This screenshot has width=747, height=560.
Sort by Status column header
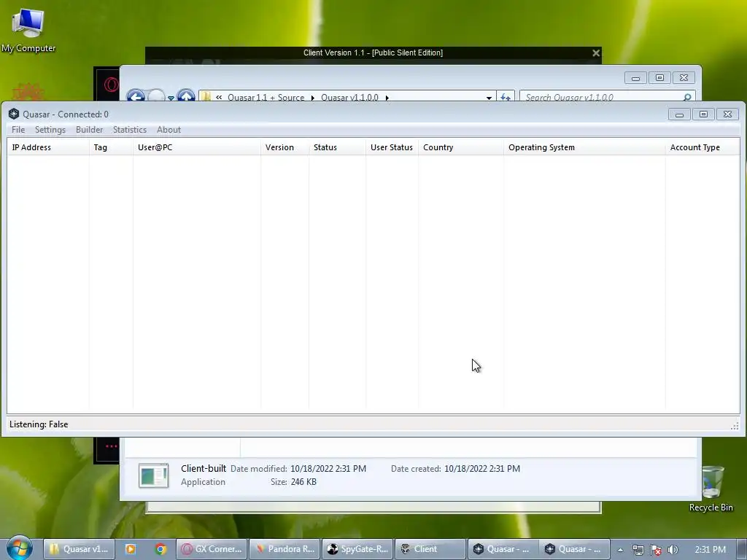coord(337,147)
